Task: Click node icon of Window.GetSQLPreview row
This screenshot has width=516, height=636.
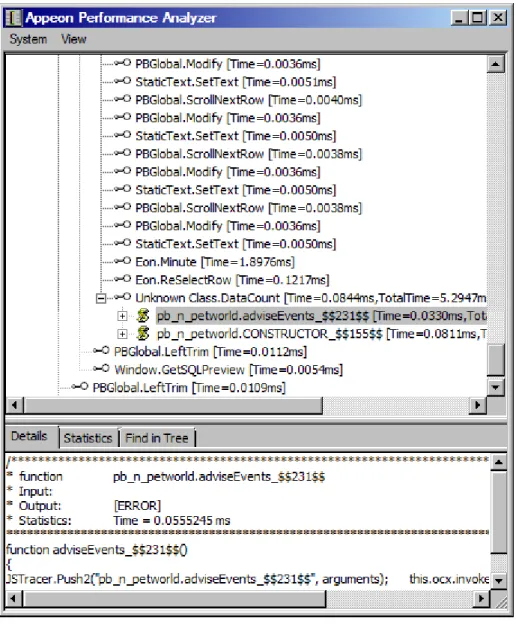Action: click(101, 369)
